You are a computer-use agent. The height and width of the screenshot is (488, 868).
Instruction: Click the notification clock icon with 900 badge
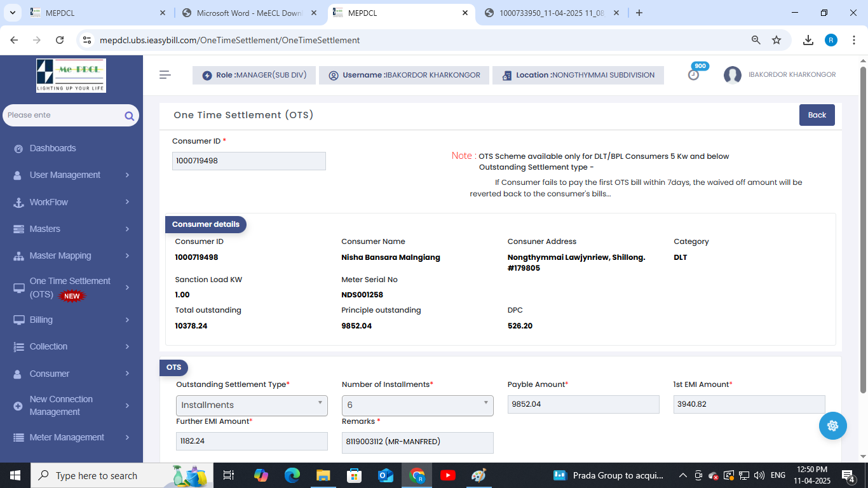[694, 74]
